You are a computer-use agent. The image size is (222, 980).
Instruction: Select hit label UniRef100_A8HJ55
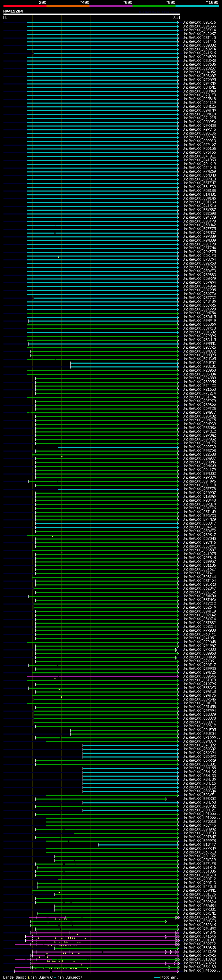tap(199, 768)
